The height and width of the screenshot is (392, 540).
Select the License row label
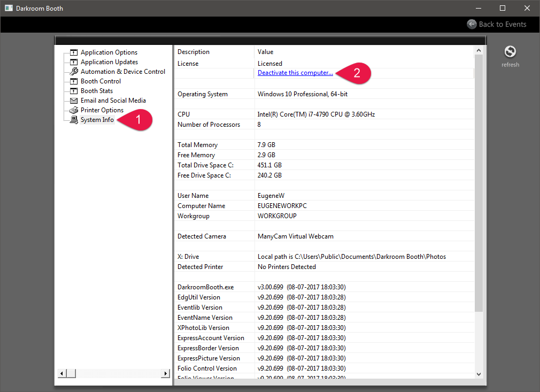pyautogui.click(x=188, y=64)
